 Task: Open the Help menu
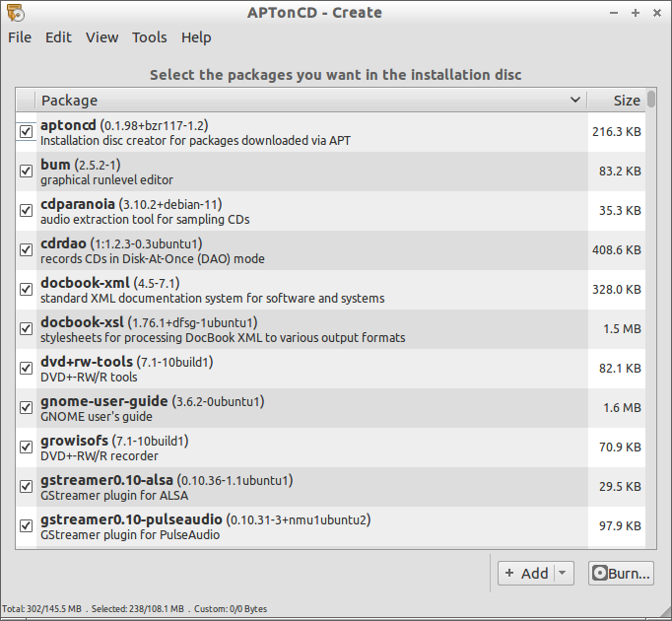tap(196, 37)
